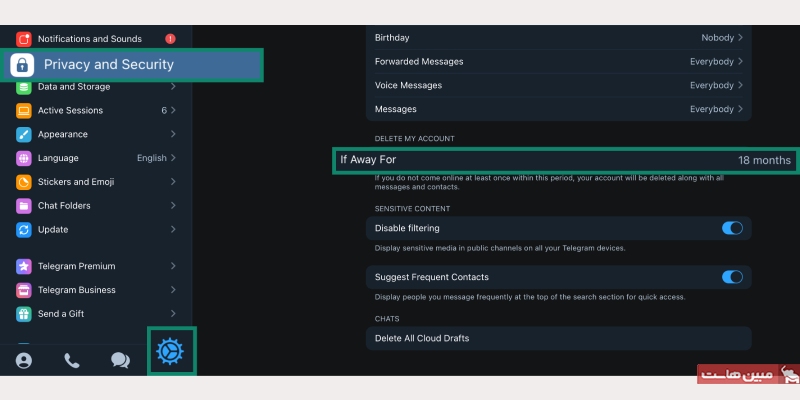Expand Stickers and Emoji chevron

(173, 182)
